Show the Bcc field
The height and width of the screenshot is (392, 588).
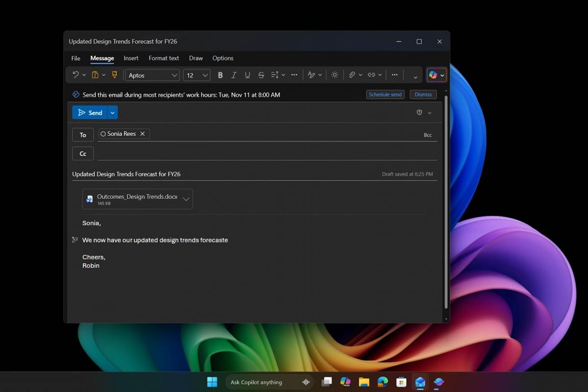[x=428, y=134]
